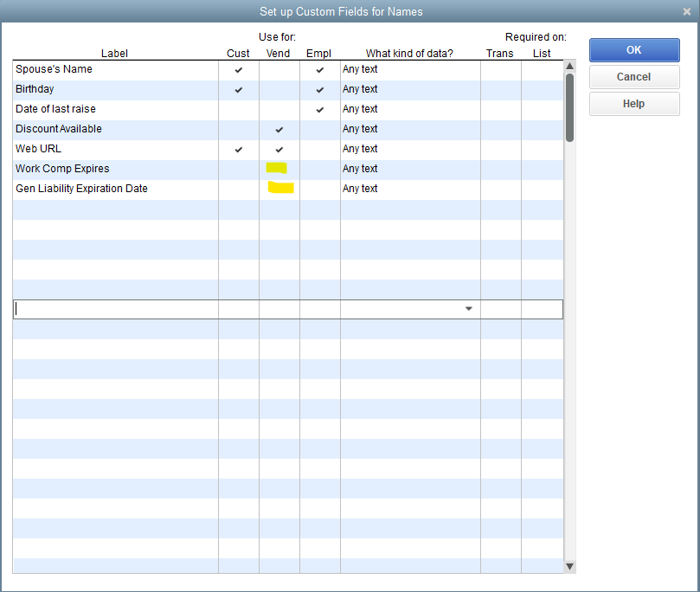Uncheck Vend for Discount Available
This screenshot has width=700, height=592.
click(x=279, y=129)
